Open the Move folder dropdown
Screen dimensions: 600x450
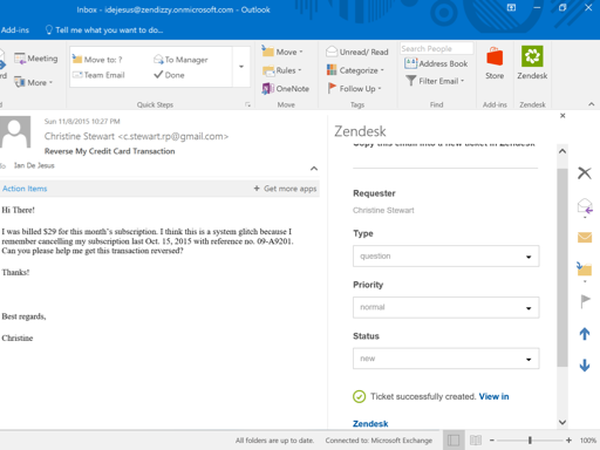(x=282, y=52)
